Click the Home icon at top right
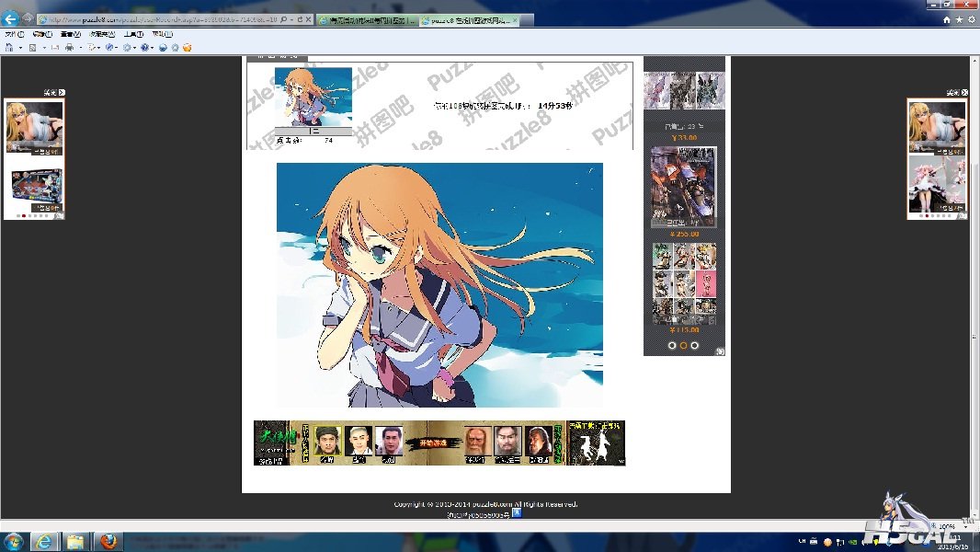 click(x=947, y=20)
